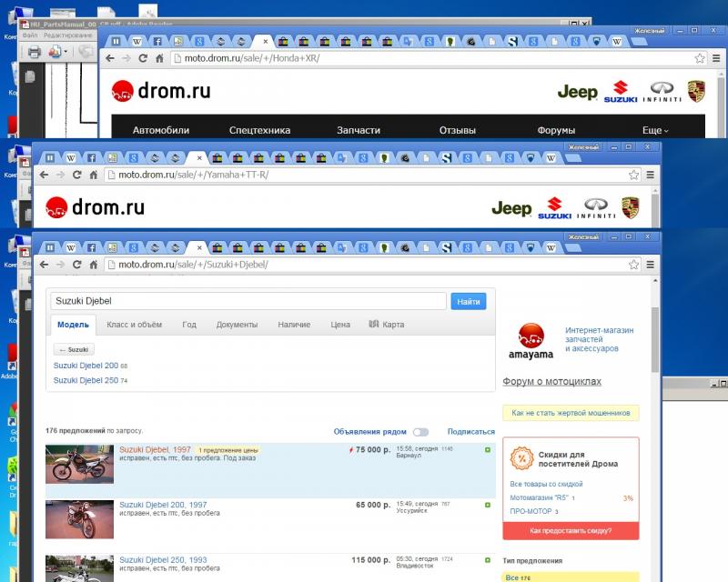Open the Suzuki Djebel 250, 1993 listing
Screen dimensions: 728x582
(163, 560)
